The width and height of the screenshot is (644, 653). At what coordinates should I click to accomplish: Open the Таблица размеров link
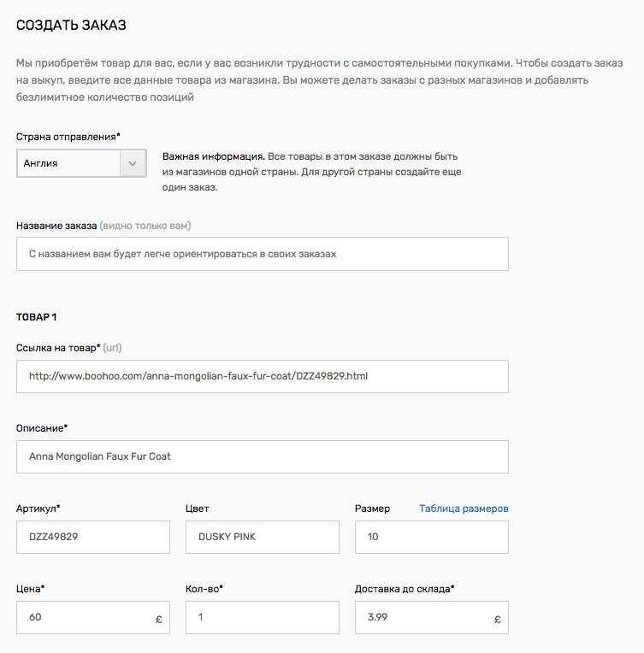[464, 509]
